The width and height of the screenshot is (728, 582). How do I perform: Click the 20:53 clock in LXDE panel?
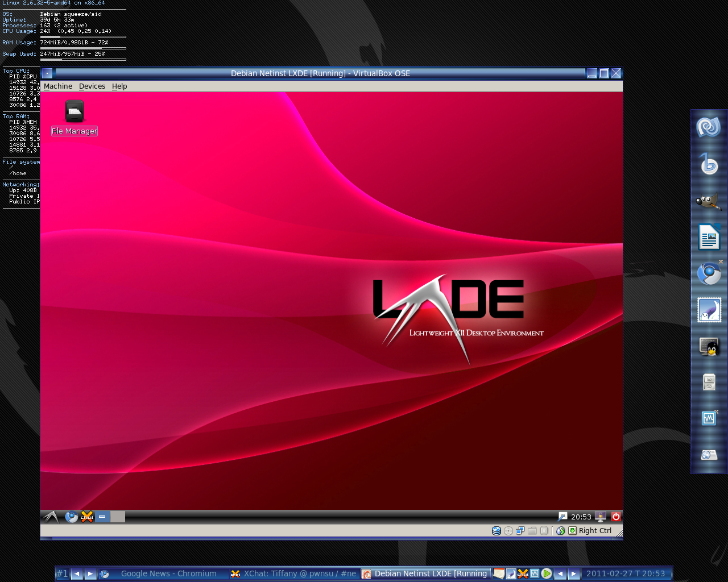[x=581, y=517]
